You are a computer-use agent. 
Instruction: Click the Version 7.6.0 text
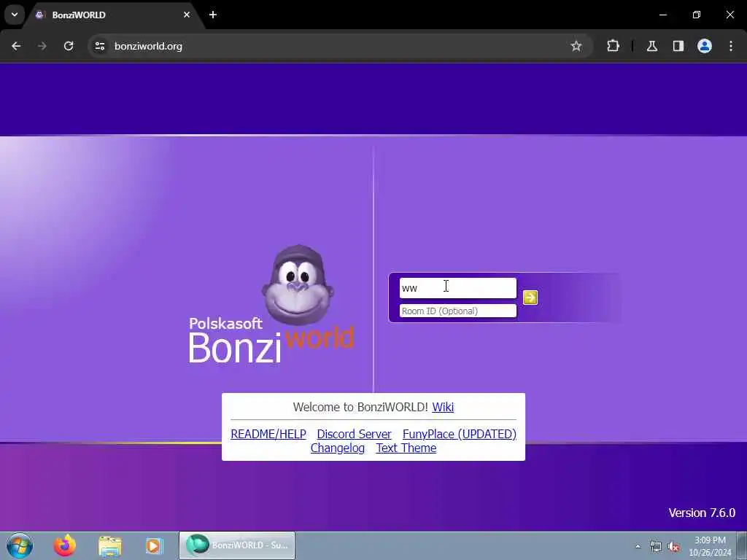tap(702, 513)
